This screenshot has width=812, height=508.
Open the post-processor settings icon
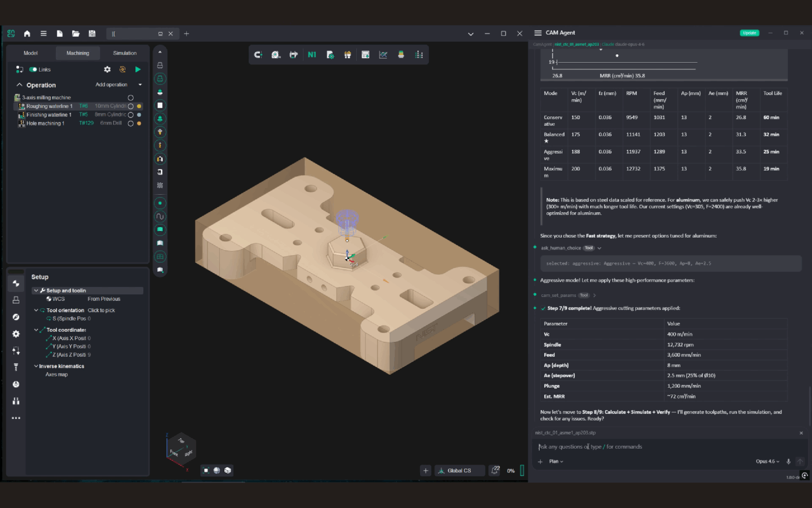tap(329, 54)
